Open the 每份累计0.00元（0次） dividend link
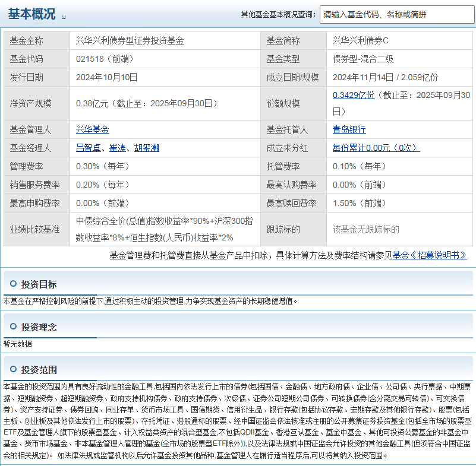This screenshot has width=476, height=466. pos(376,148)
